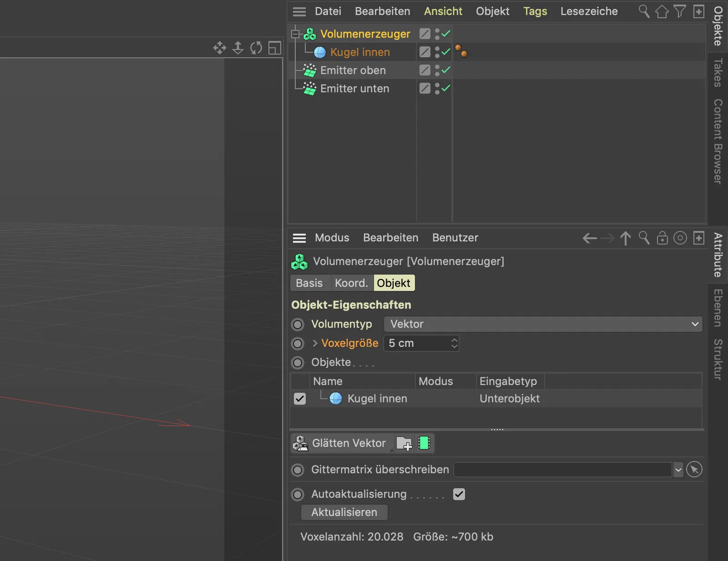
Task: Click the viewport rotate camera icon
Action: click(x=256, y=48)
